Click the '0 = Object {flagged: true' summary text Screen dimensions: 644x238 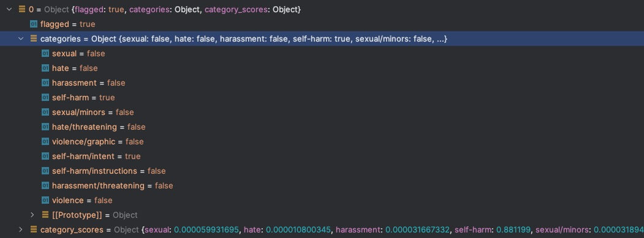[x=165, y=9]
